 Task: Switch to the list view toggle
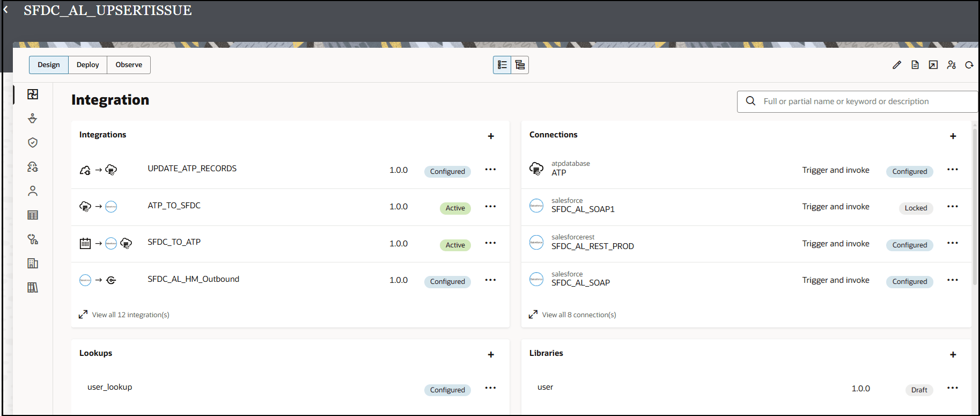click(502, 65)
